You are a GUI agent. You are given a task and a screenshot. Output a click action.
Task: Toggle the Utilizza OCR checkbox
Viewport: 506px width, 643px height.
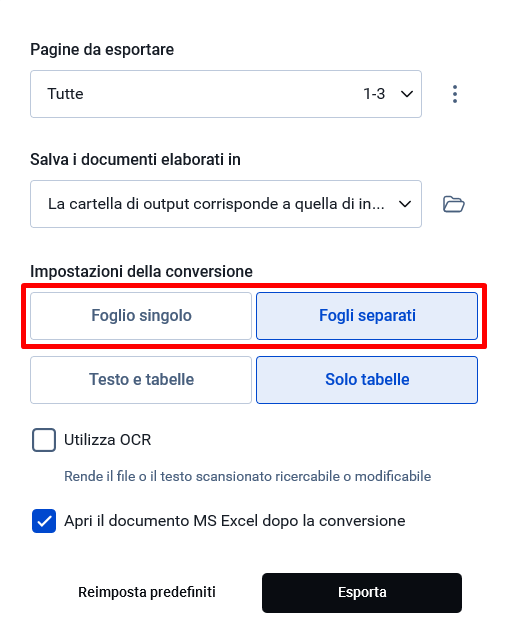coord(44,440)
